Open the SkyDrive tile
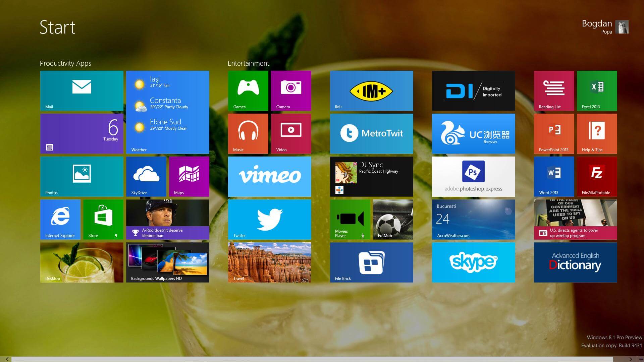 pos(146,177)
